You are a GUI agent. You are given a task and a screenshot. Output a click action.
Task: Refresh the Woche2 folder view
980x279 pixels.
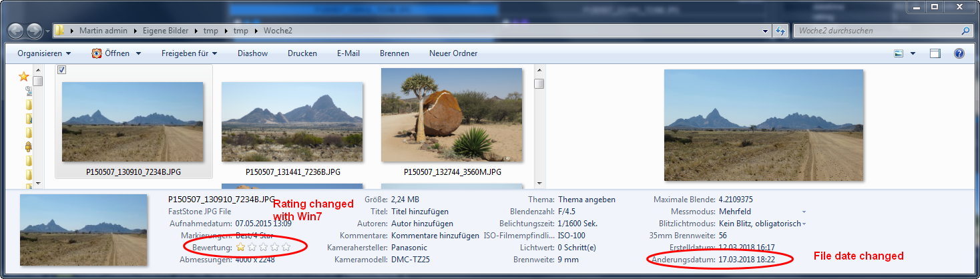780,31
